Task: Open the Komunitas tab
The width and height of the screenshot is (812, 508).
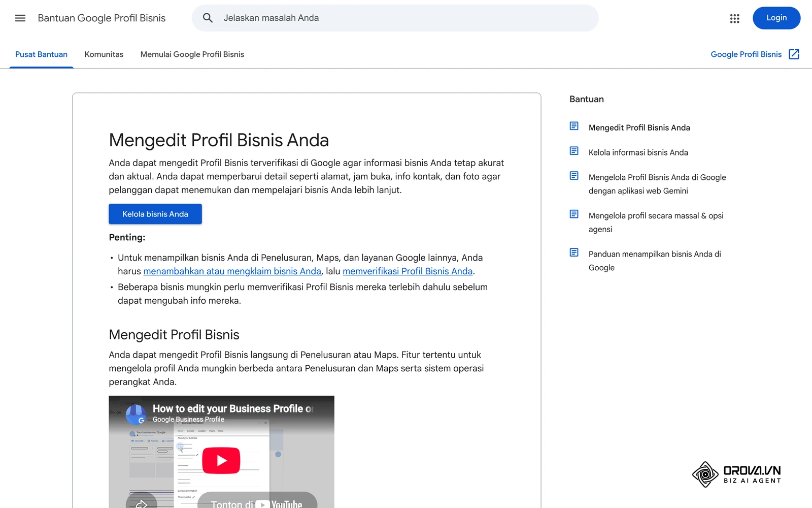Action: (104, 54)
